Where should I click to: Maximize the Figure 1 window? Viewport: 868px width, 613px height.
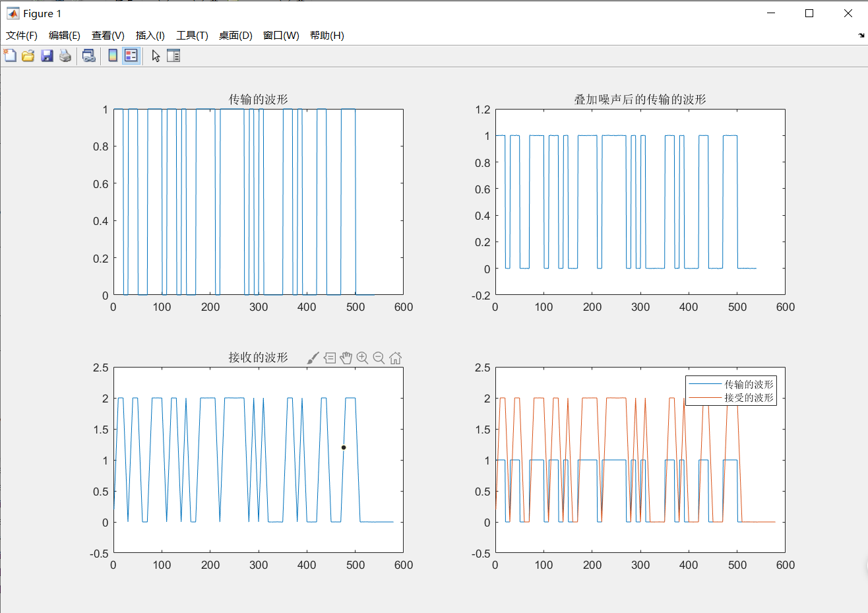[x=809, y=13]
